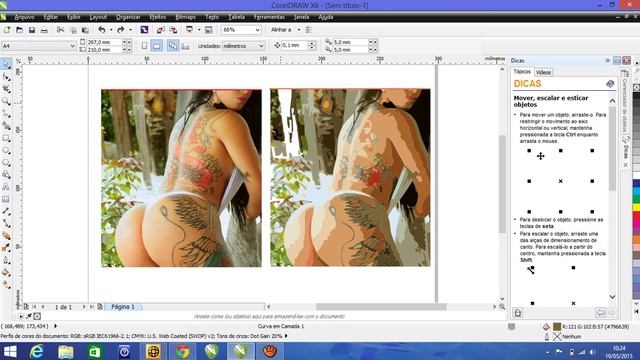Screen dimensions: 640x360
Task: Open the 66% zoom level dropdown
Action: point(241,30)
